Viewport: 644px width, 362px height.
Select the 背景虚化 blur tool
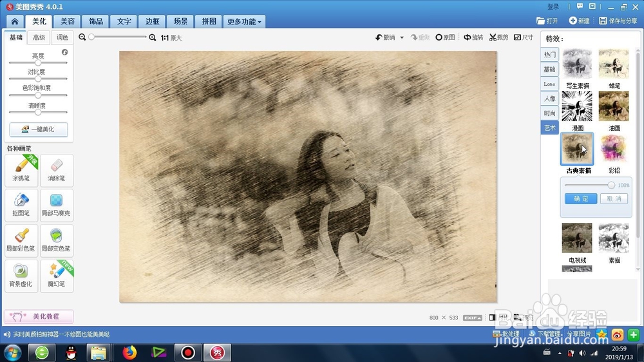click(x=21, y=276)
